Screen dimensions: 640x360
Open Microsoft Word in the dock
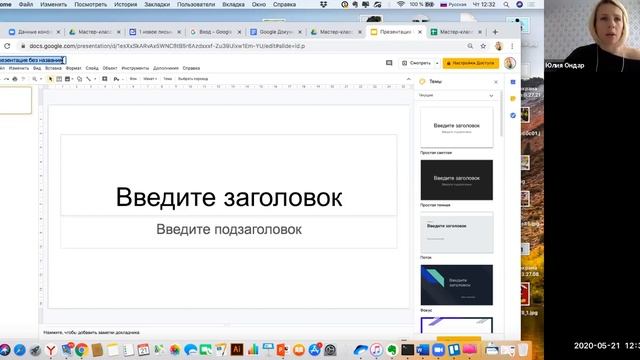click(x=423, y=350)
